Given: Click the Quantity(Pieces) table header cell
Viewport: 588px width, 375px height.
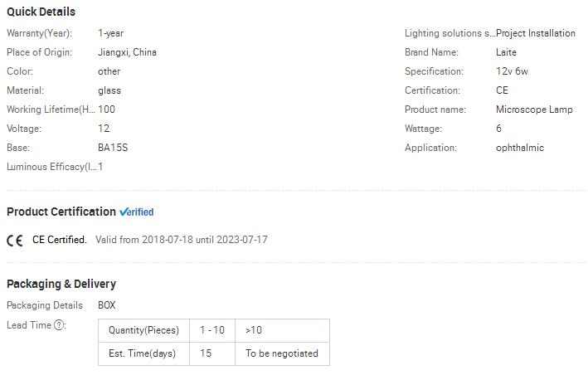Looking at the screenshot, I should coord(143,330).
